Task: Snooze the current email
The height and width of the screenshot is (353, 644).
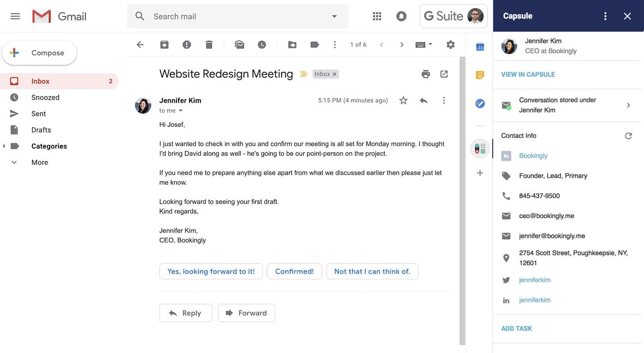Action: tap(262, 44)
